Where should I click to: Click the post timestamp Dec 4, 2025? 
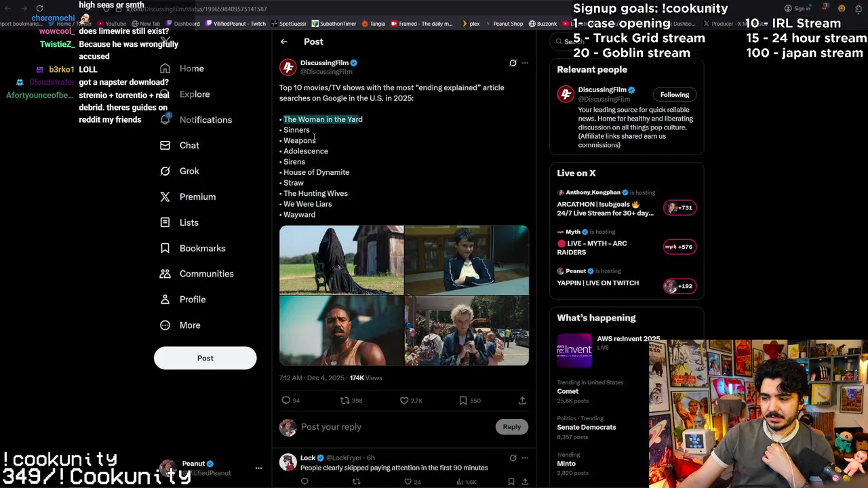312,378
